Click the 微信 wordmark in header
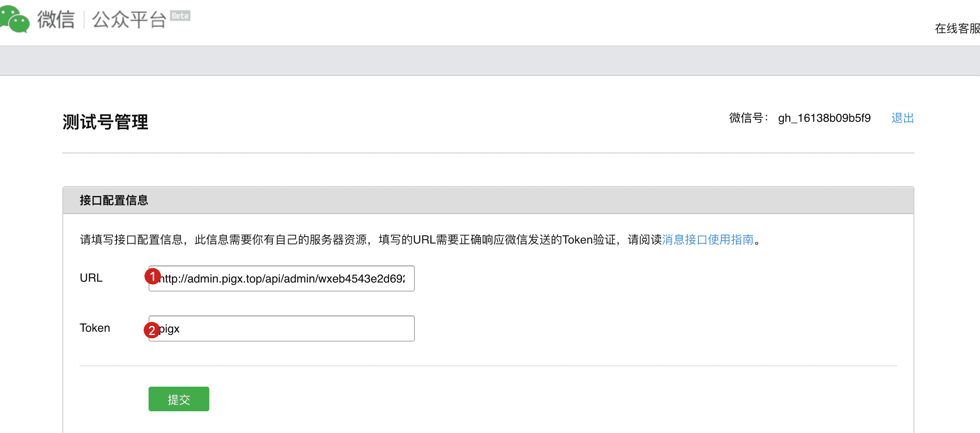Image resolution: width=980 pixels, height=433 pixels. [56, 19]
